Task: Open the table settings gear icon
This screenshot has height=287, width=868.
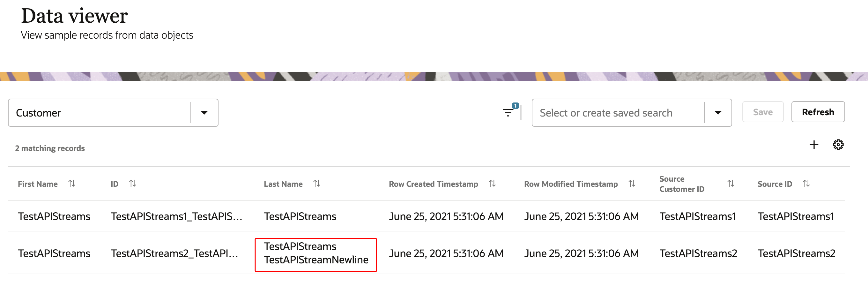Action: (x=838, y=144)
